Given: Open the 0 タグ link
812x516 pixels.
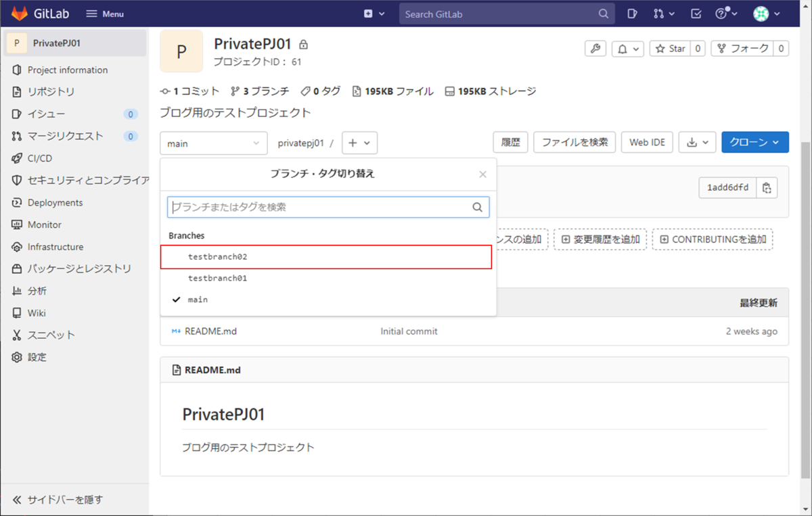Looking at the screenshot, I should (x=321, y=91).
